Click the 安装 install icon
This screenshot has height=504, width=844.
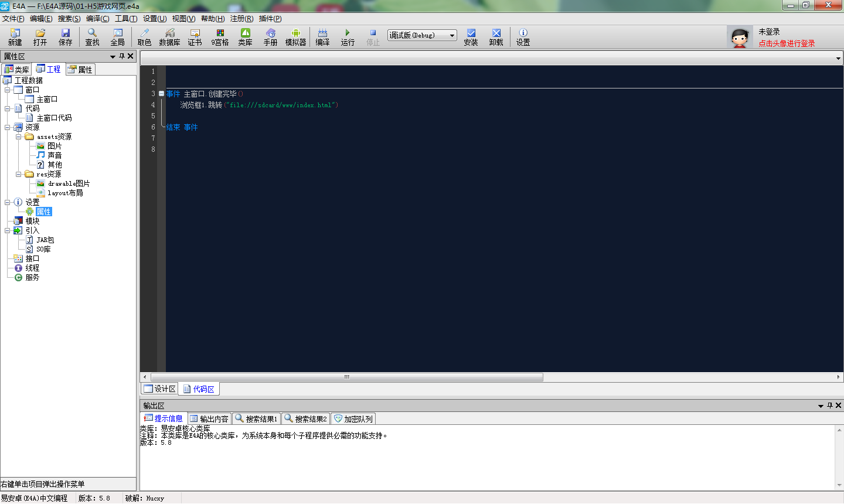[471, 37]
